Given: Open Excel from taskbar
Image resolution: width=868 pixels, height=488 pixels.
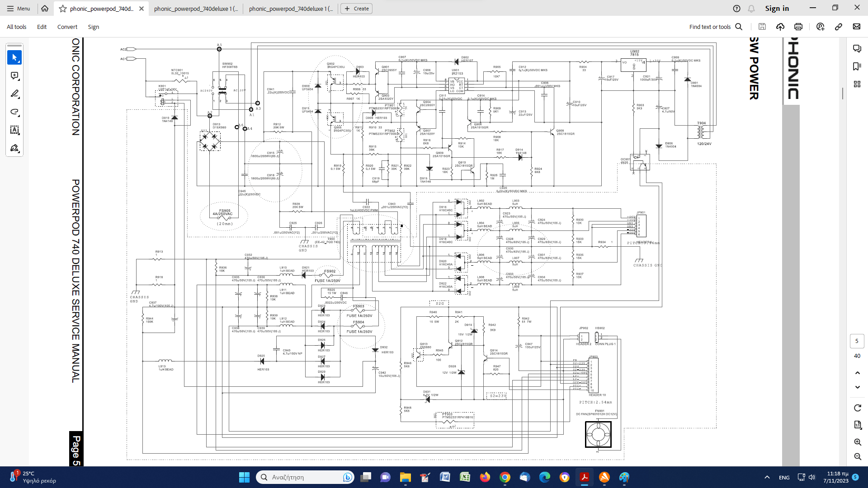Looking at the screenshot, I should (x=465, y=477).
